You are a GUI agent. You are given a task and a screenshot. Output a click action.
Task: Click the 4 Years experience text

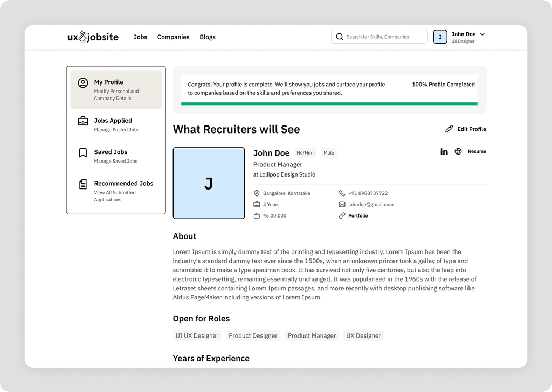click(x=271, y=204)
